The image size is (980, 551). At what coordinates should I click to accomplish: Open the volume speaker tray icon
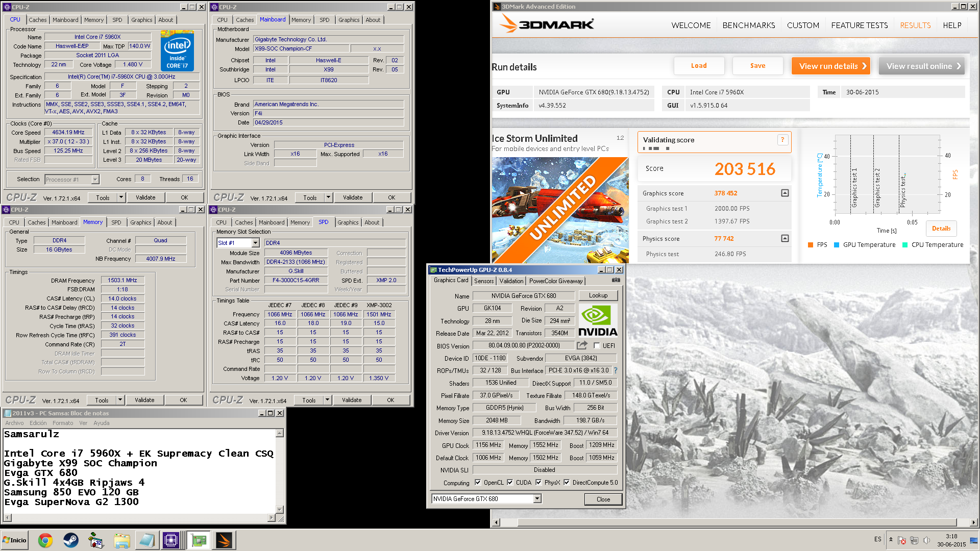926,540
